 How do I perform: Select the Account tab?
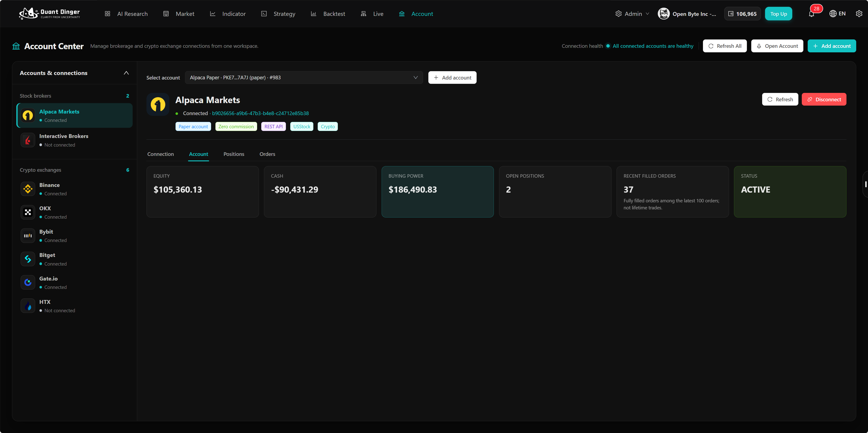click(198, 154)
